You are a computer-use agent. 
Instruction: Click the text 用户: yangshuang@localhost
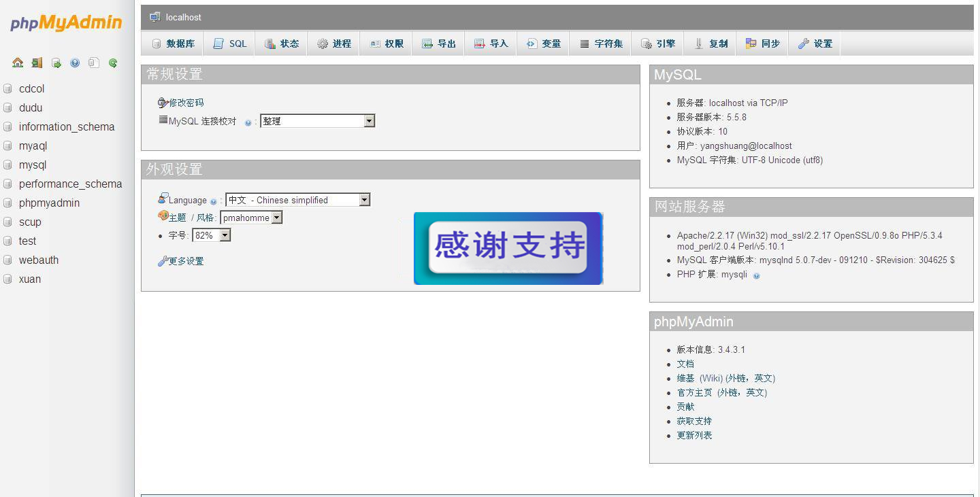tap(734, 145)
